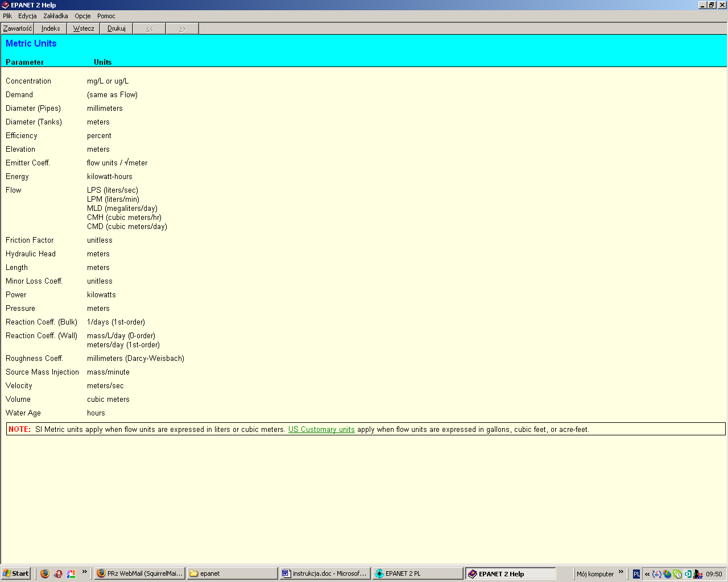Click the Source Mass Injection label
This screenshot has height=582, width=728.
point(43,372)
